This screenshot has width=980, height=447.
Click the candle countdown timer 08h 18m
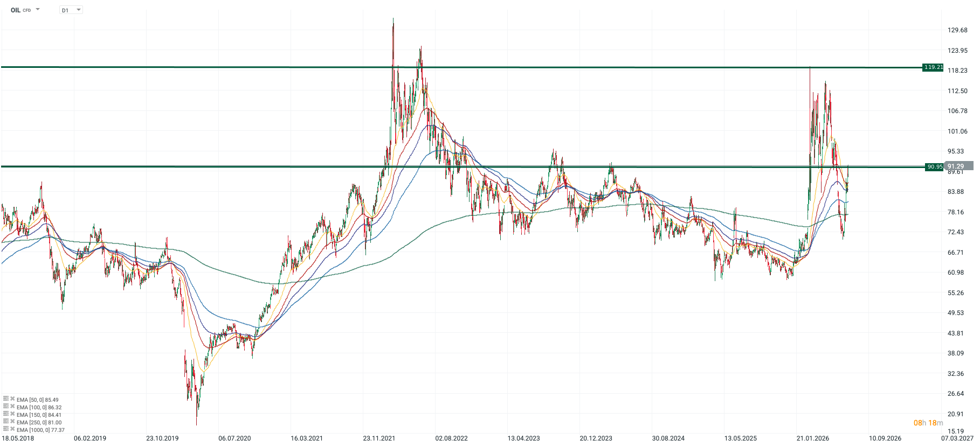tap(928, 423)
